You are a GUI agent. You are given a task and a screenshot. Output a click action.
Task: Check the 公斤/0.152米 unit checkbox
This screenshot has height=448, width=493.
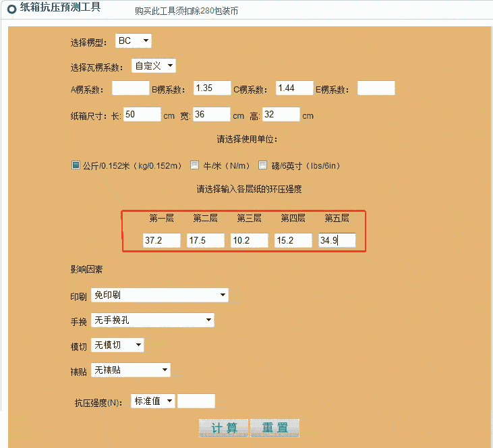pos(76,165)
